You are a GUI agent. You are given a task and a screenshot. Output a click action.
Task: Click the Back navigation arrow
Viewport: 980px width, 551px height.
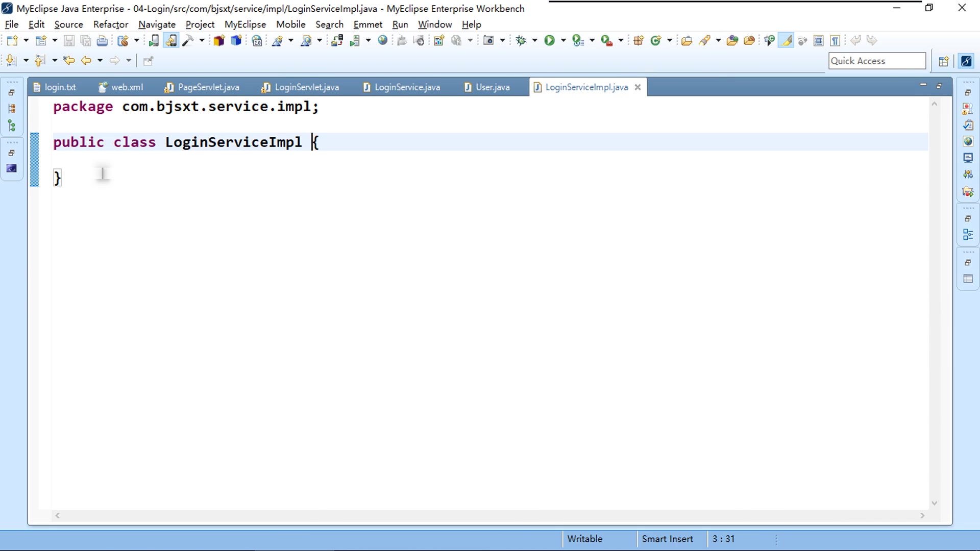pos(86,61)
